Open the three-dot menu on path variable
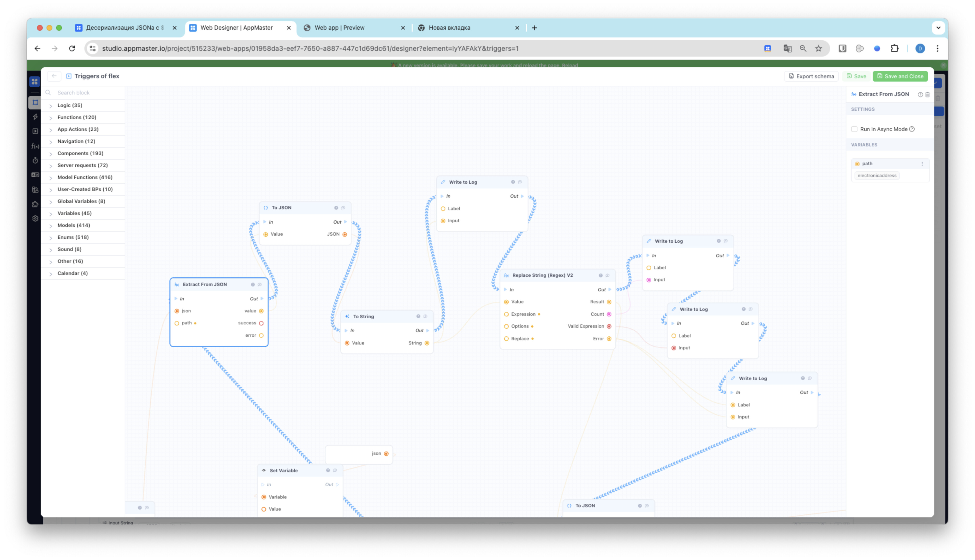This screenshot has height=560, width=975. pyautogui.click(x=922, y=164)
